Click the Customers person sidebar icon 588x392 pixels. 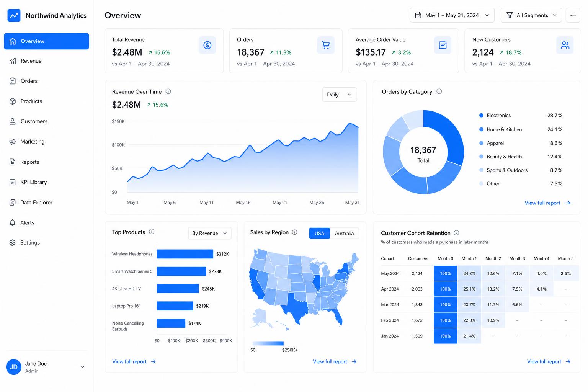[x=13, y=121]
